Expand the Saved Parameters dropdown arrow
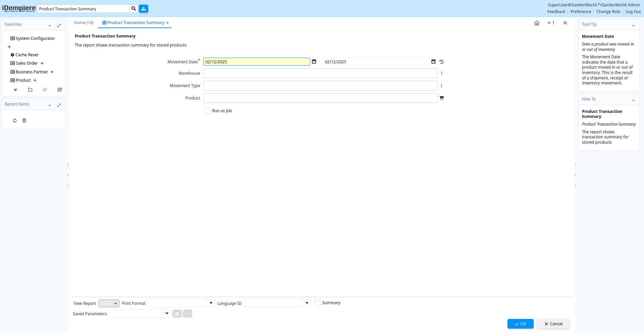644x333 pixels. coord(167,314)
